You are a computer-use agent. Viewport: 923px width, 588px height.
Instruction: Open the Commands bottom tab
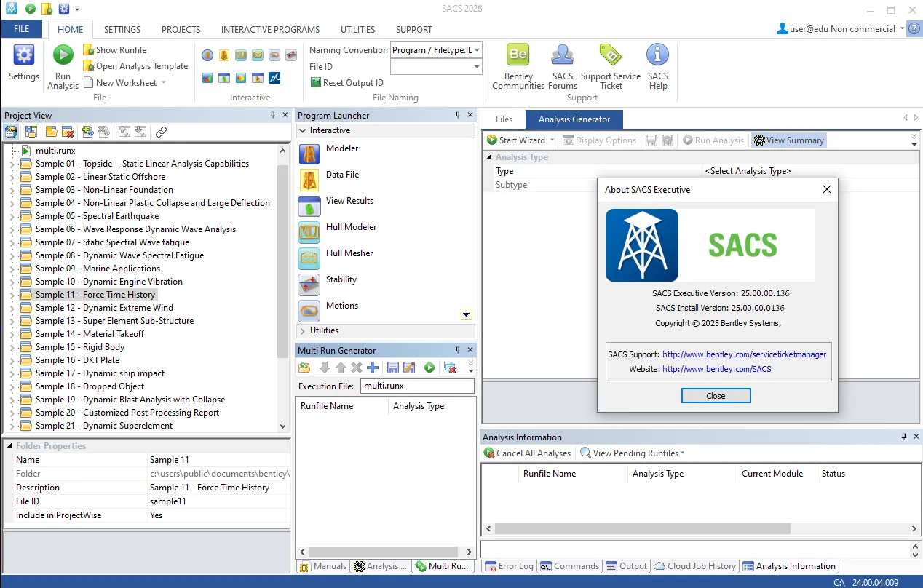[569, 566]
